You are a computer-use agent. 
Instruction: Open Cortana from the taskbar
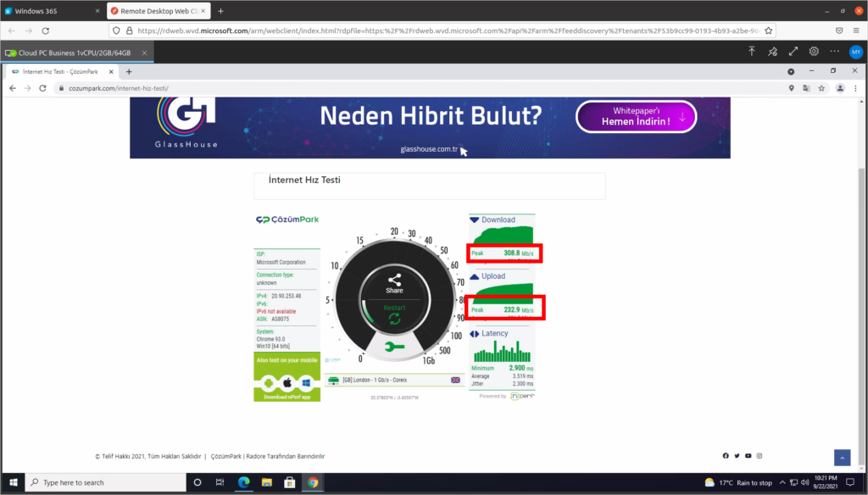tap(197, 482)
